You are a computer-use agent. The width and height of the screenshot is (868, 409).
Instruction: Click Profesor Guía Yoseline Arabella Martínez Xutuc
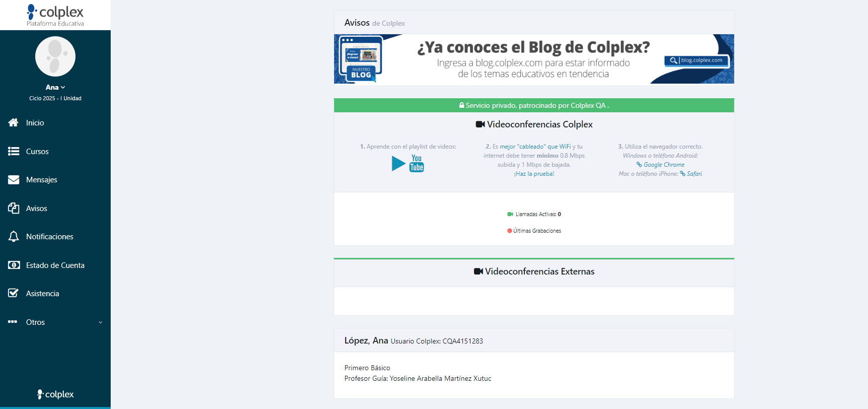click(x=418, y=378)
